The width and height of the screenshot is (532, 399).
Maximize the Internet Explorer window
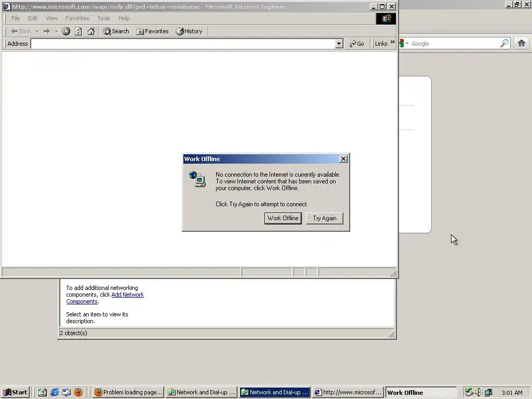[382, 6]
